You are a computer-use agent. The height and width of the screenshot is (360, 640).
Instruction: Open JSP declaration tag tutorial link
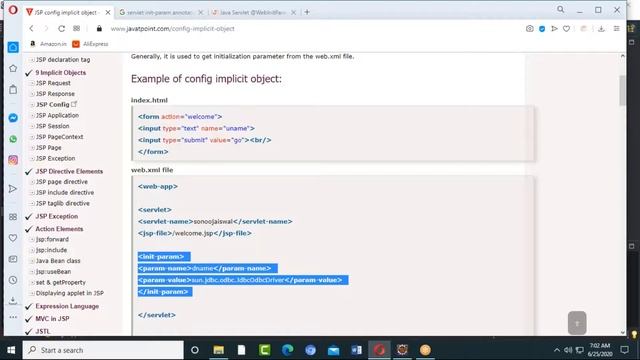62,60
